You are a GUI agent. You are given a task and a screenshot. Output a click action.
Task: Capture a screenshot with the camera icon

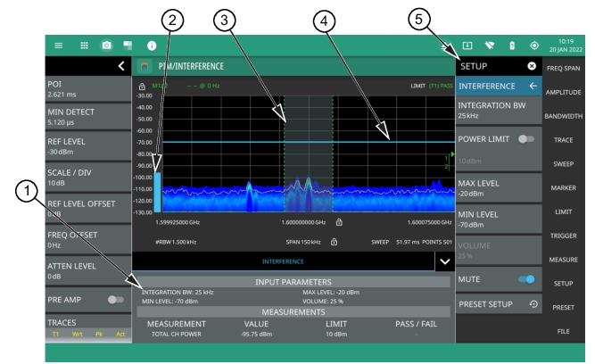coord(107,45)
